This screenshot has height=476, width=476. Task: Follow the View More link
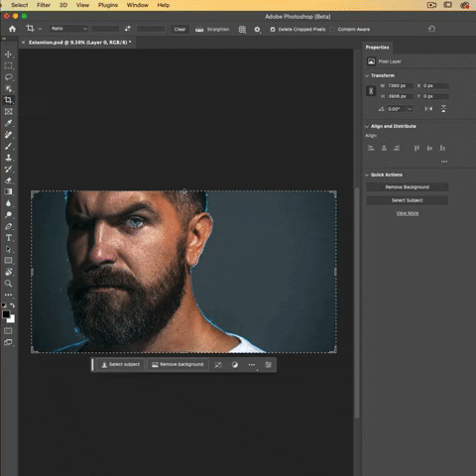[408, 213]
